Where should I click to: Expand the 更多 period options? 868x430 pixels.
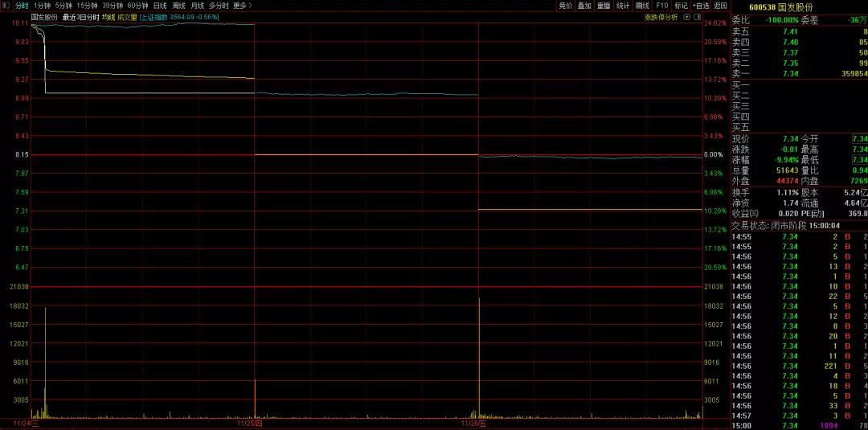pyautogui.click(x=242, y=6)
